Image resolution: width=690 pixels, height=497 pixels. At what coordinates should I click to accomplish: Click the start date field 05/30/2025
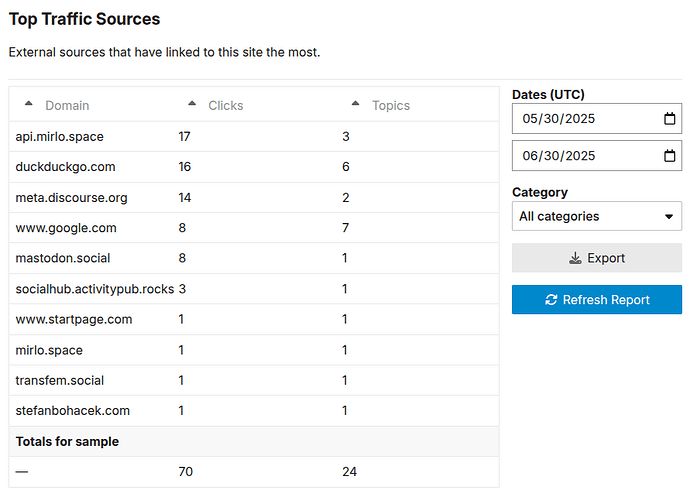coord(597,118)
